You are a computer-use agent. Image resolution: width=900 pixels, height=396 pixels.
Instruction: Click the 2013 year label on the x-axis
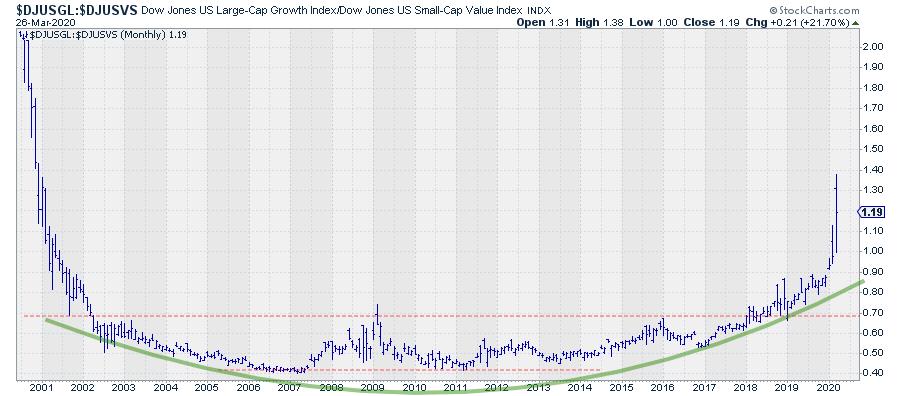point(538,387)
